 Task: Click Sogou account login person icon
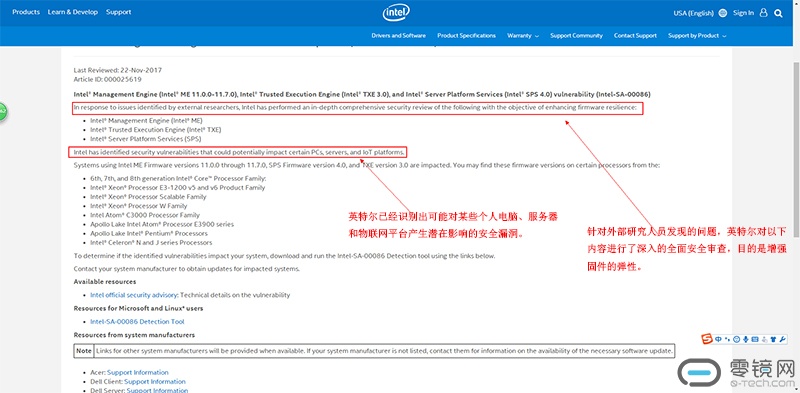(x=765, y=339)
